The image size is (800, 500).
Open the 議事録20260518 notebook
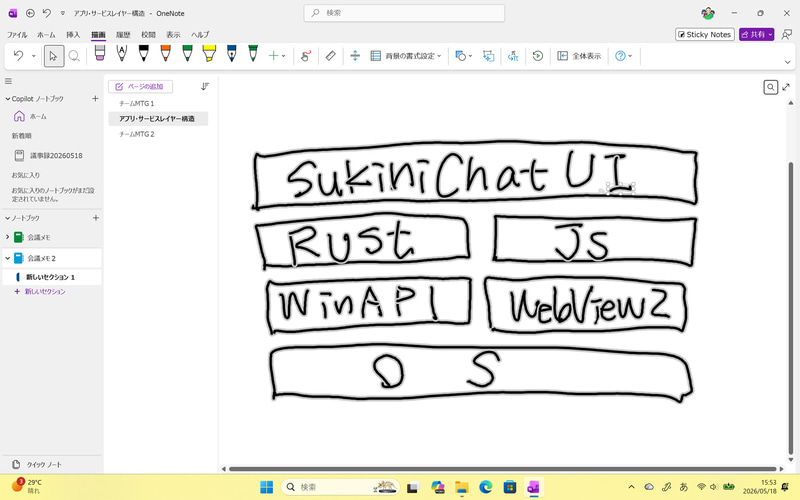pyautogui.click(x=52, y=156)
